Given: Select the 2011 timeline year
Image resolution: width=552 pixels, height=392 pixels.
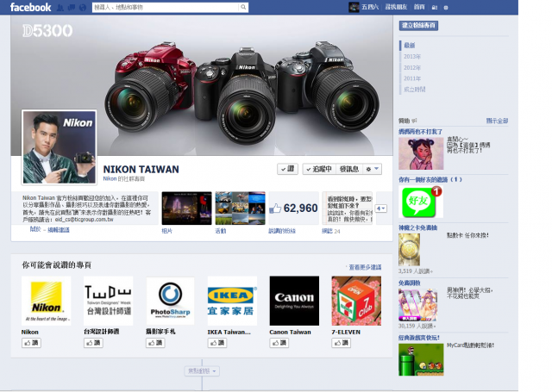Looking at the screenshot, I should (x=412, y=78).
